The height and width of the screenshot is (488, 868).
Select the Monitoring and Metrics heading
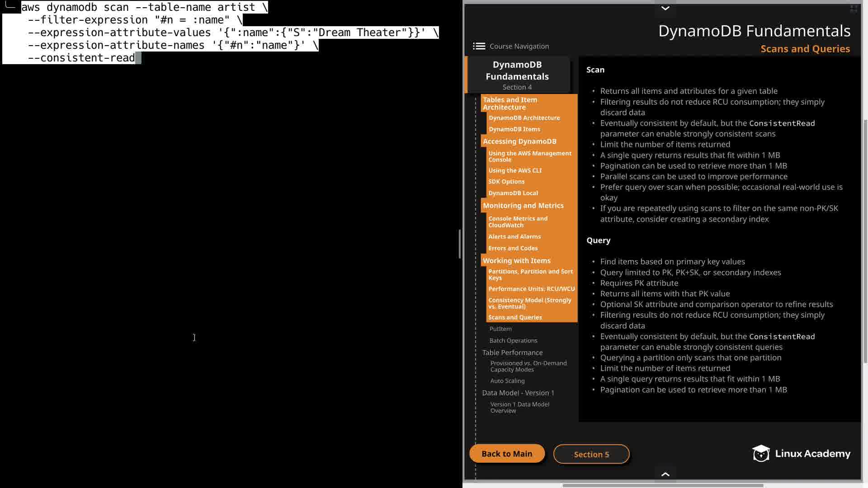point(523,206)
